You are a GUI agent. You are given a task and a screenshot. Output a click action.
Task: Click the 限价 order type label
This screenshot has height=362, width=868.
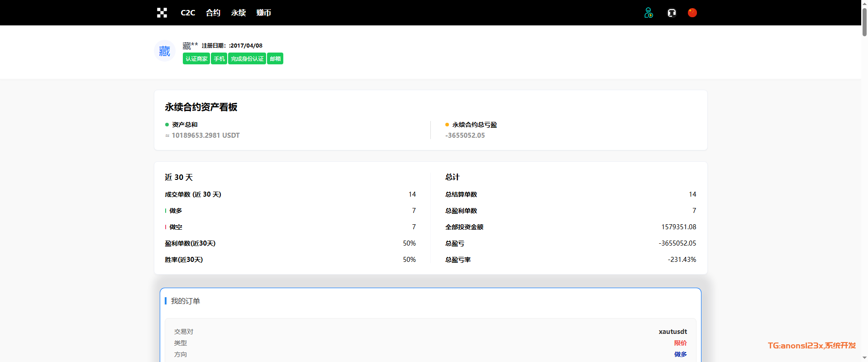tap(680, 343)
